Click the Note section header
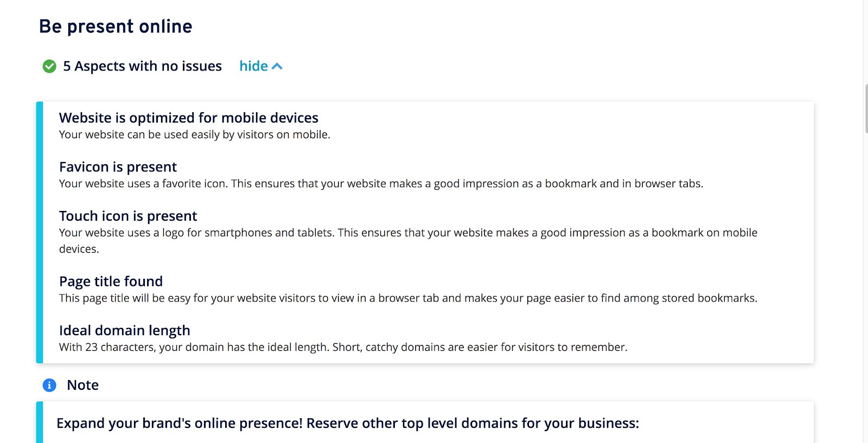Viewport: 868px width, 443px height. point(82,385)
